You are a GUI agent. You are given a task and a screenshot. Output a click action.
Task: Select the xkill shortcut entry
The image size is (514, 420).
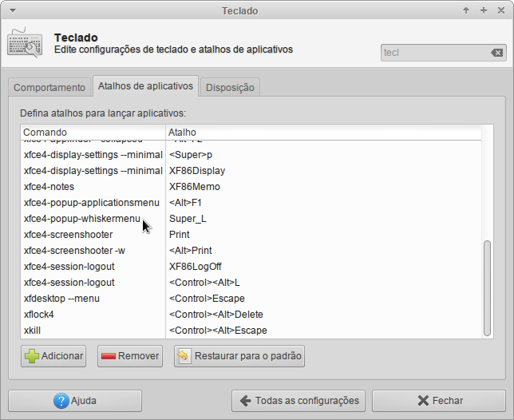[x=251, y=331]
